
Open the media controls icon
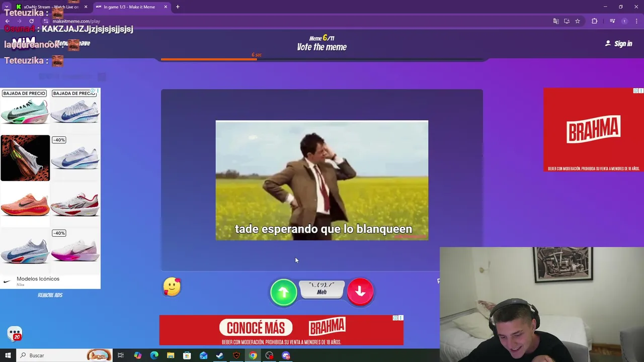pos(612,21)
